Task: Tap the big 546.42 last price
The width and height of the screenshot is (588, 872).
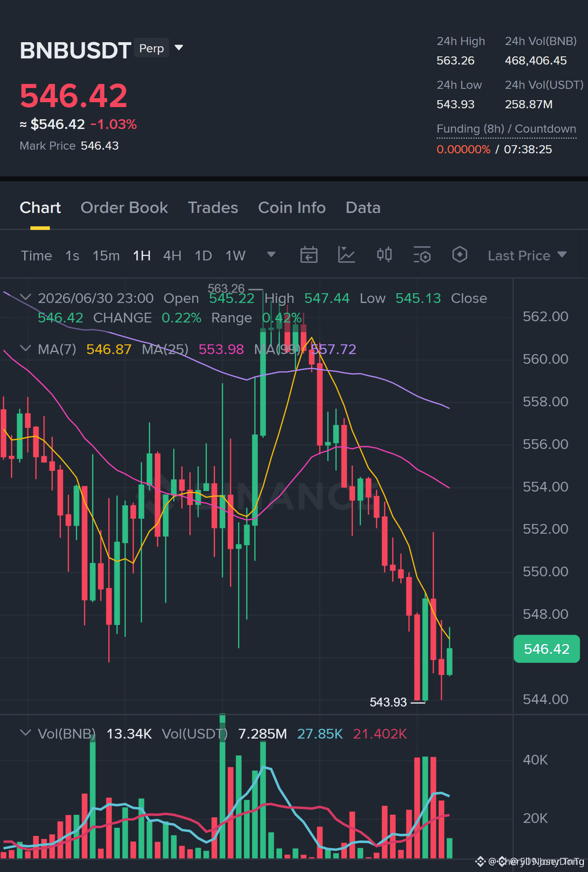Action: 73,96
